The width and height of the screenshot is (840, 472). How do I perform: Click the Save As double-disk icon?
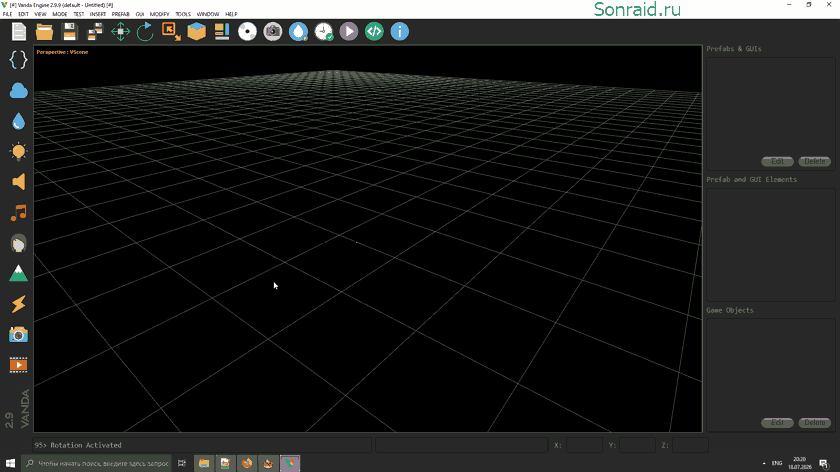click(95, 32)
